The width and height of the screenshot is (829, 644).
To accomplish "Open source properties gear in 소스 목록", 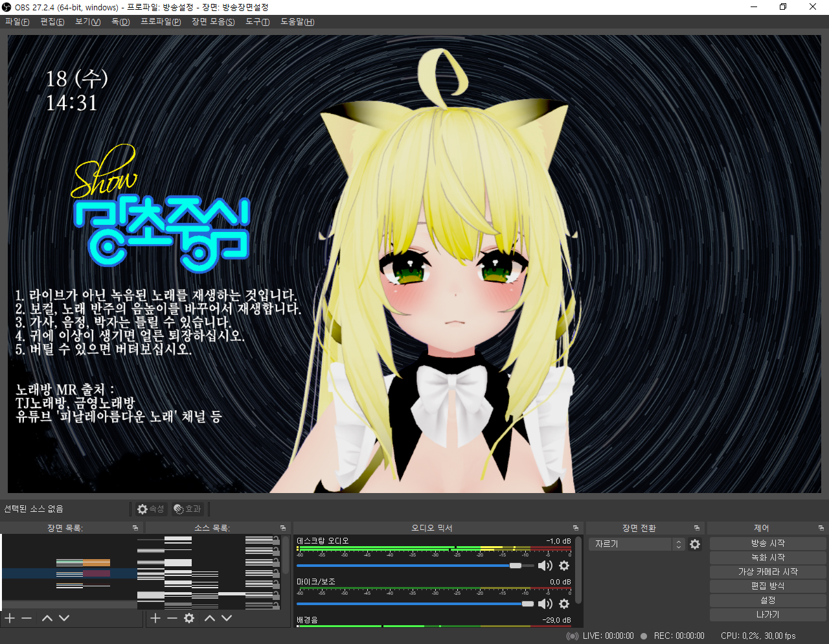I will (189, 618).
